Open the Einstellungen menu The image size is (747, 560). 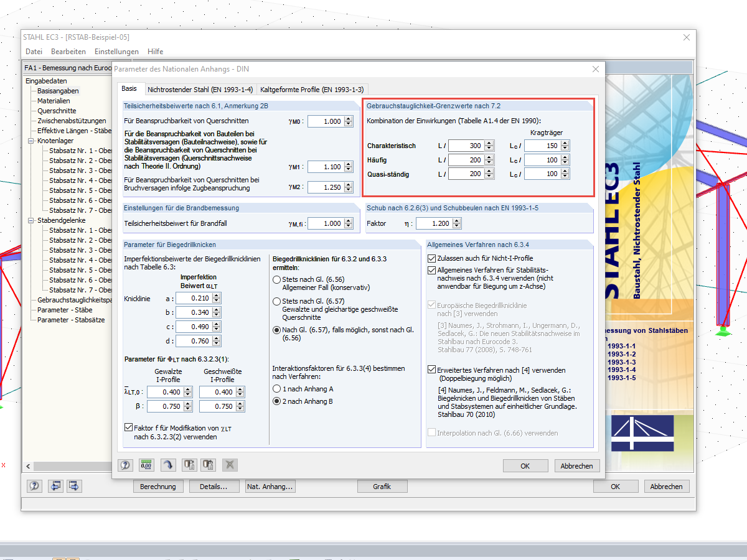pyautogui.click(x=116, y=52)
